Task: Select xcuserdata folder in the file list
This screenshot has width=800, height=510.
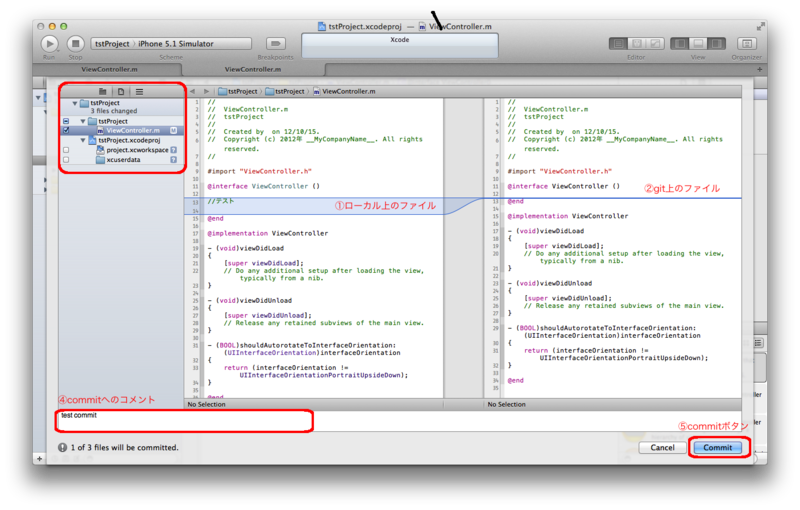Action: 118,160
